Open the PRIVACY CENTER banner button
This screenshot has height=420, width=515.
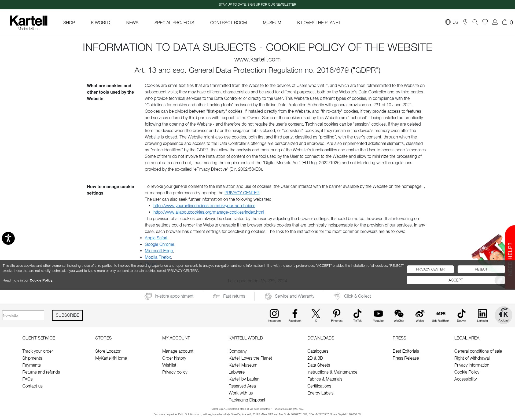430,269
